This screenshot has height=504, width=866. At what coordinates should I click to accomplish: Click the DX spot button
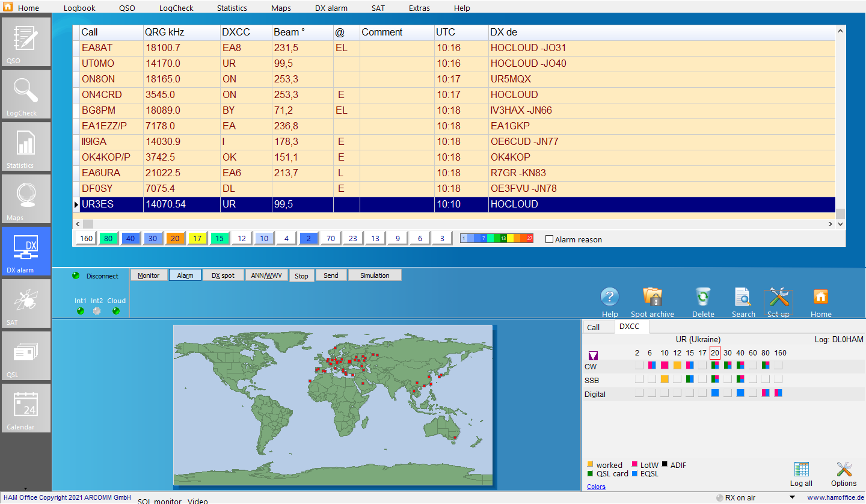coord(223,275)
